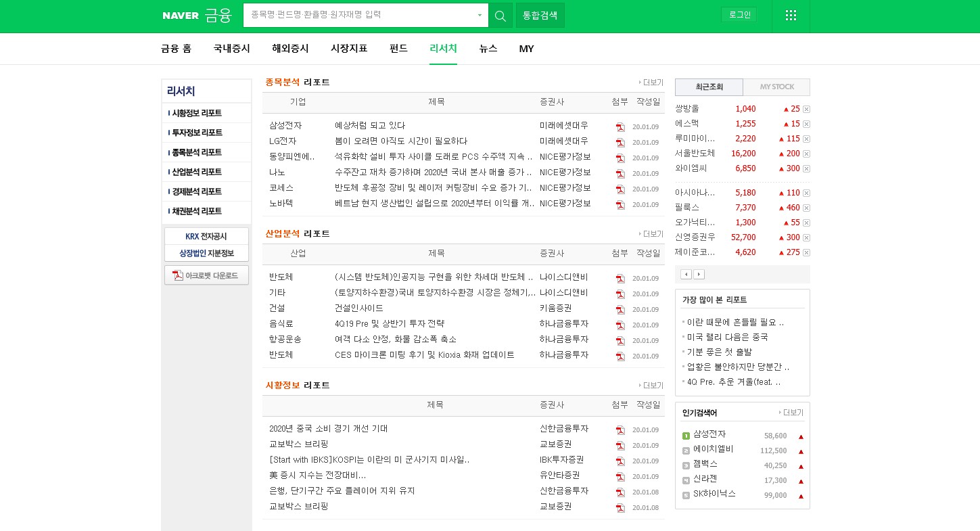Open popular search item 신라젠
The width and height of the screenshot is (980, 531).
point(705,479)
